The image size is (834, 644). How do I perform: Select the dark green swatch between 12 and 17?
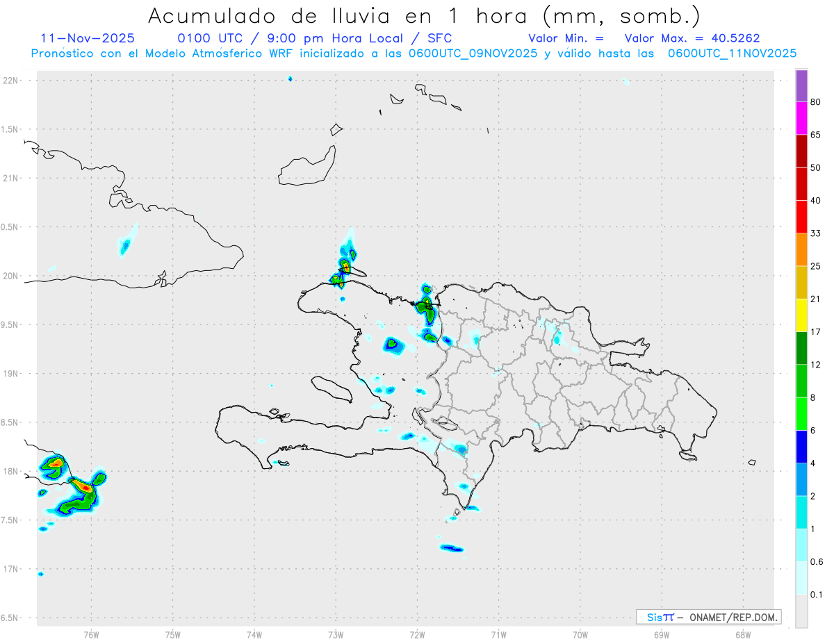[x=801, y=348]
